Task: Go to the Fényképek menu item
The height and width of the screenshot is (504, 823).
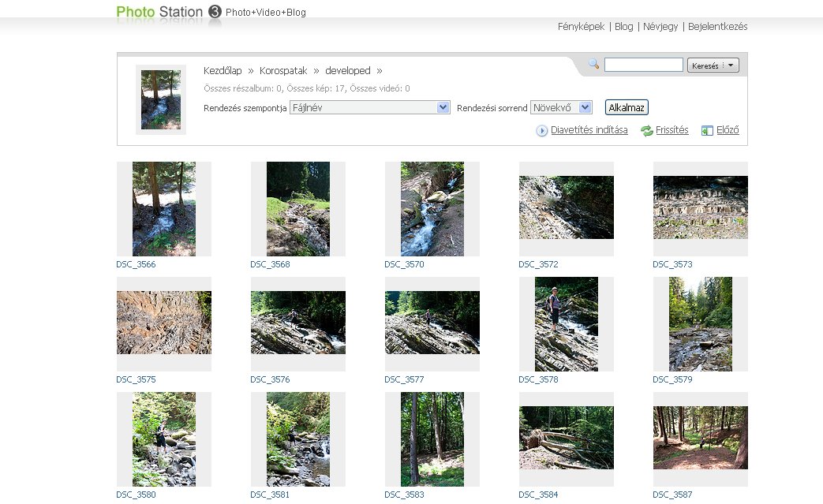Action: click(581, 26)
